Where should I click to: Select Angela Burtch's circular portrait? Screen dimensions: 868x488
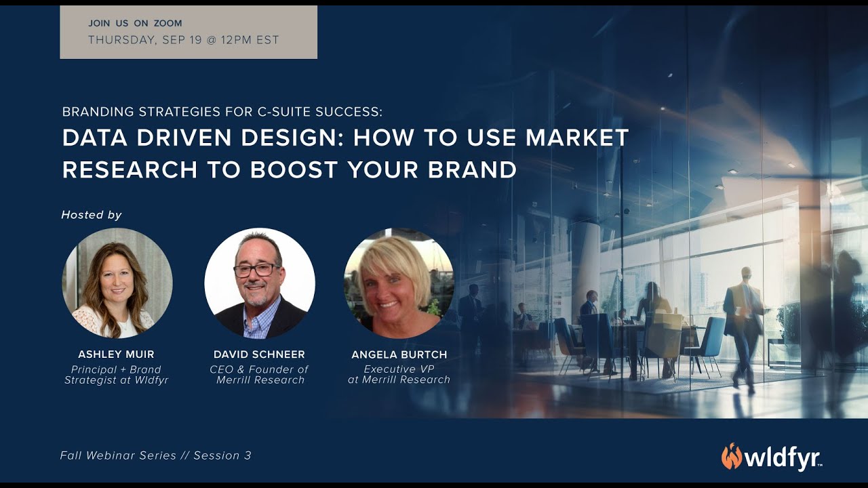pos(399,283)
